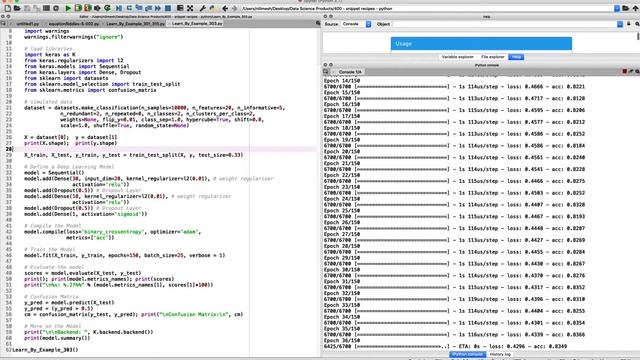This screenshot has width=640, height=360.
Task: Click 'Epoch 36/150' in console output
Action: pos(342,340)
